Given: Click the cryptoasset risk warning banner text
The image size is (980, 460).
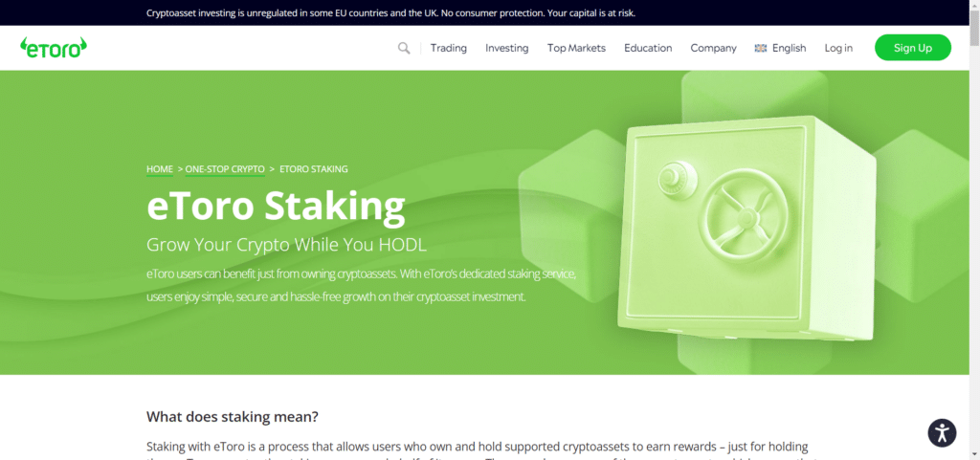Looking at the screenshot, I should pyautogui.click(x=390, y=12).
